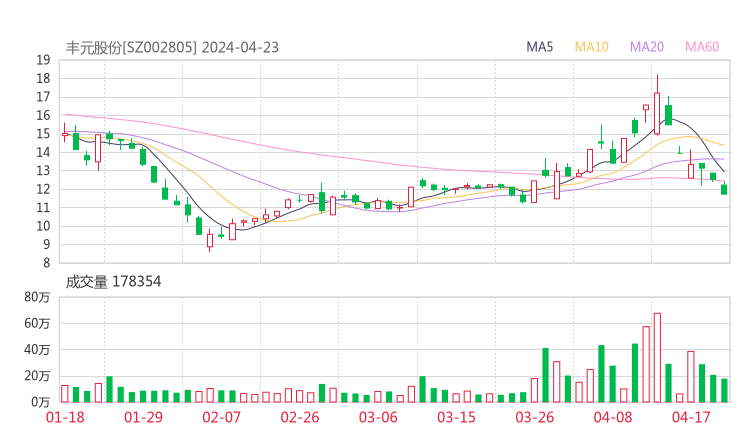
Task: Click the 01-18 date on the x-axis
Action: point(65,417)
